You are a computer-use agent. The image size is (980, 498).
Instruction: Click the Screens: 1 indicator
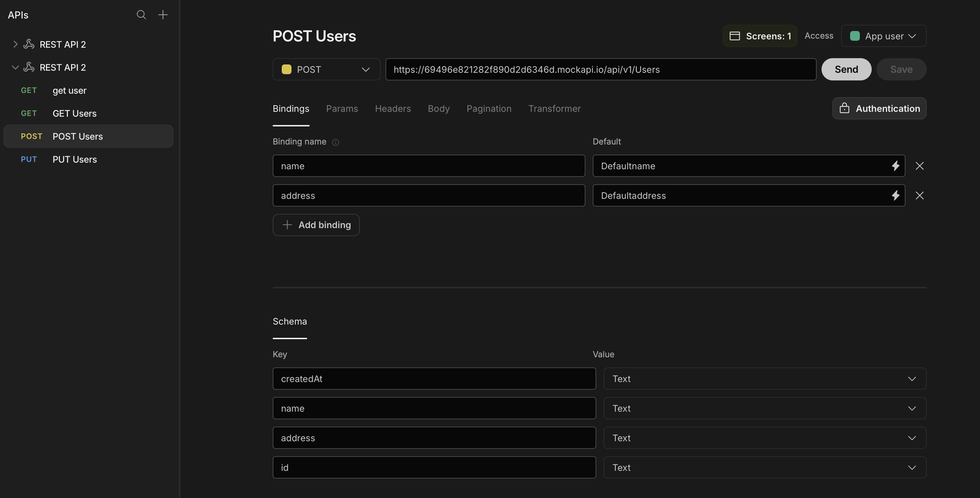pyautogui.click(x=760, y=36)
